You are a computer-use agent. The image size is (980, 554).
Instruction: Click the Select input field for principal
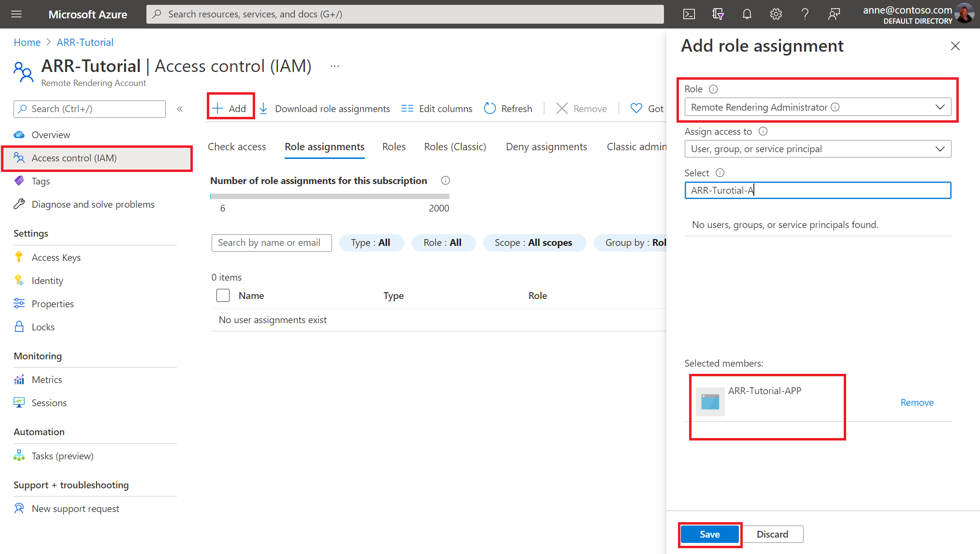tap(817, 190)
